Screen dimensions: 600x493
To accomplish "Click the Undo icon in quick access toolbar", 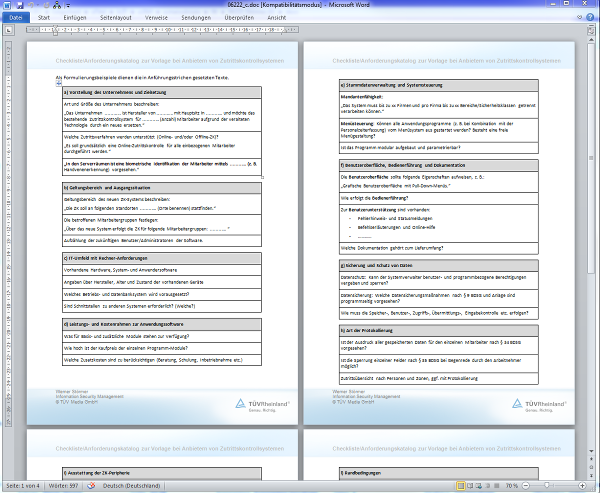I will click(x=30, y=5).
